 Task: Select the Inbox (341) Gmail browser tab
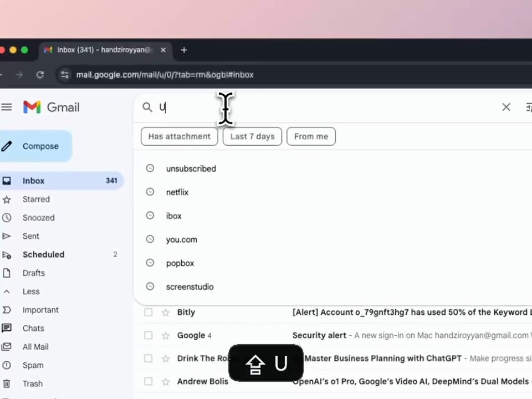pos(105,50)
